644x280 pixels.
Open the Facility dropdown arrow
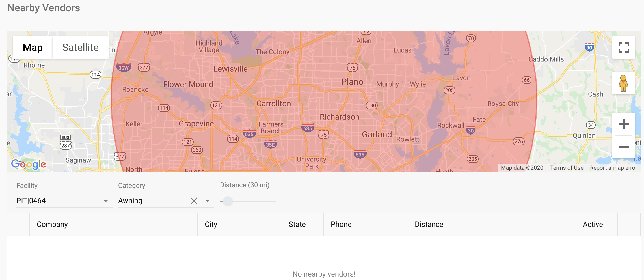[x=106, y=201]
